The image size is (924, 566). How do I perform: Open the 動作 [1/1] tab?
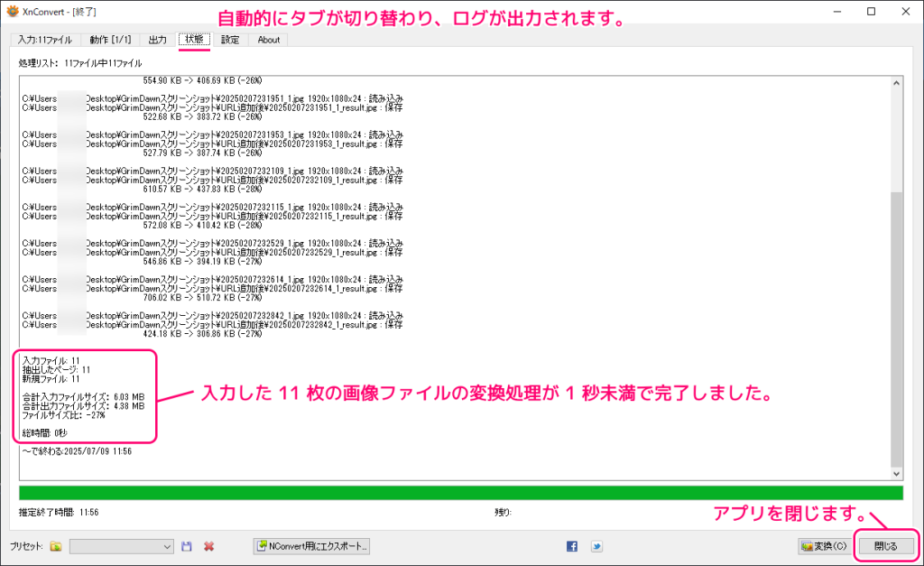111,40
